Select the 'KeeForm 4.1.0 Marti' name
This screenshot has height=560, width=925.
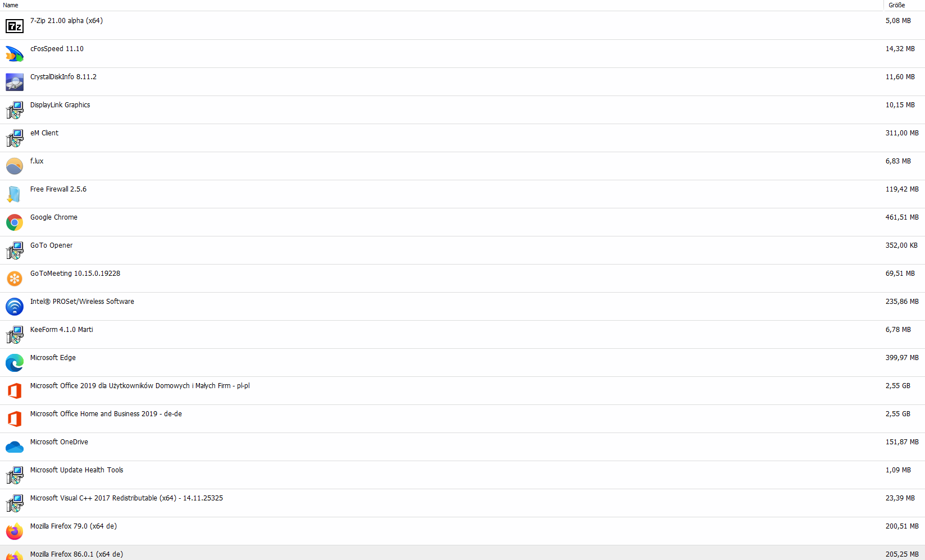[62, 330]
